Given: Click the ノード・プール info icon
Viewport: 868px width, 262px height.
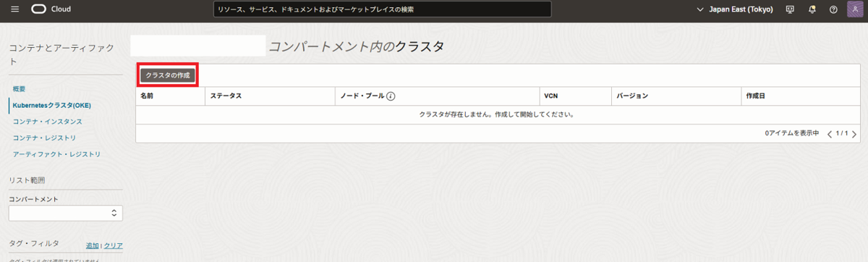Looking at the screenshot, I should 391,96.
